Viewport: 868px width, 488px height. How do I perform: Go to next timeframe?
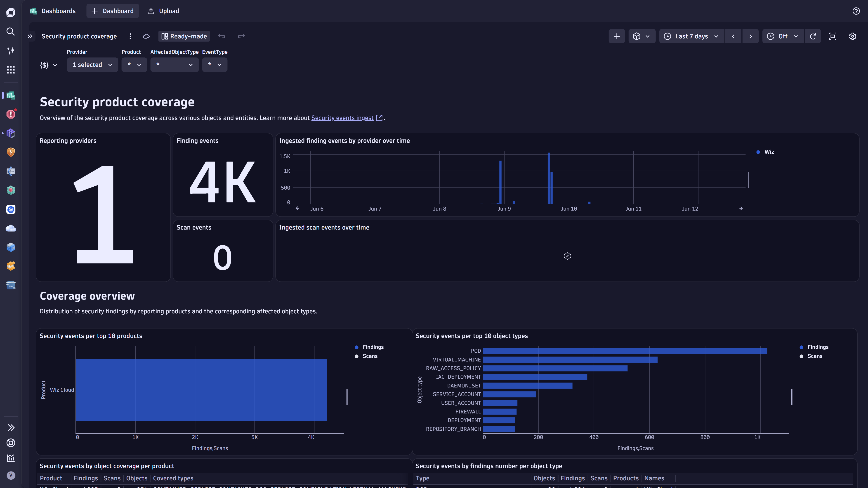click(x=750, y=36)
